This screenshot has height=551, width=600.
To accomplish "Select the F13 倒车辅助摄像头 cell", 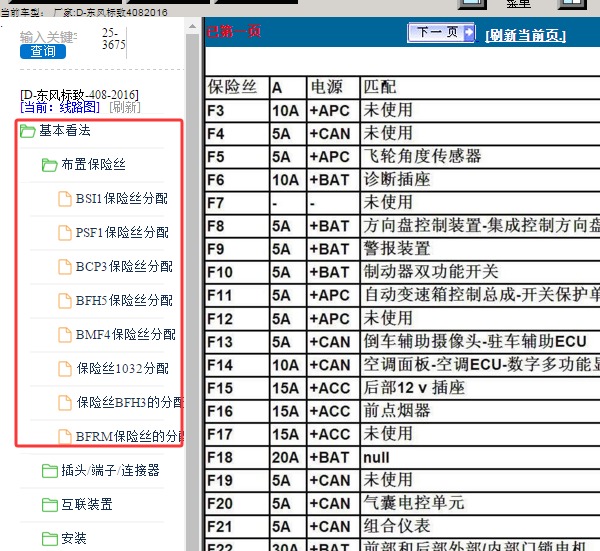I will click(480, 342).
